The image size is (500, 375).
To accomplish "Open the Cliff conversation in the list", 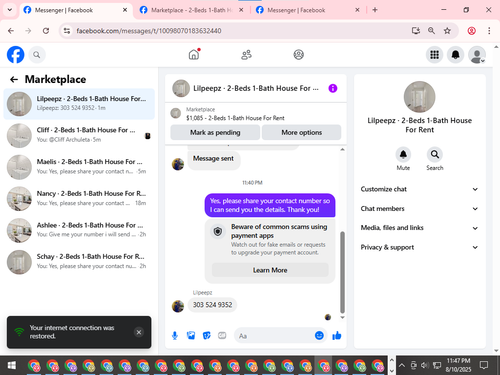I will pyautogui.click(x=79, y=135).
